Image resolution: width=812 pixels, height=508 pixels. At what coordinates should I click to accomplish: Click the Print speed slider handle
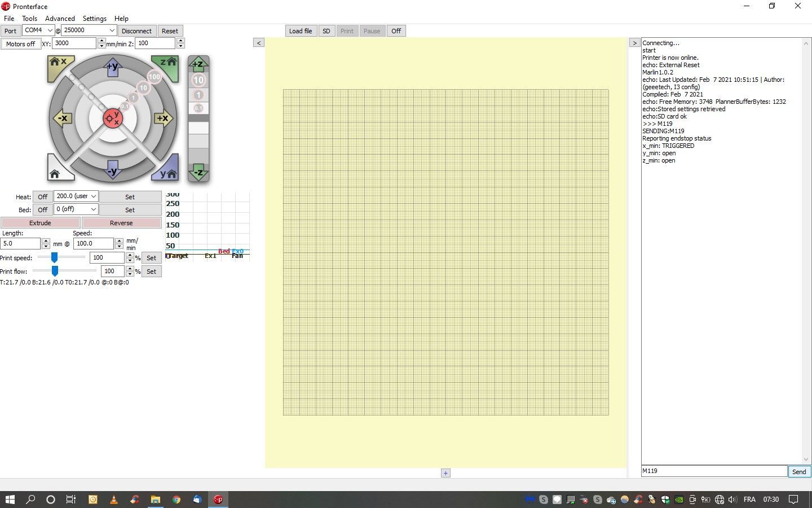pos(54,257)
